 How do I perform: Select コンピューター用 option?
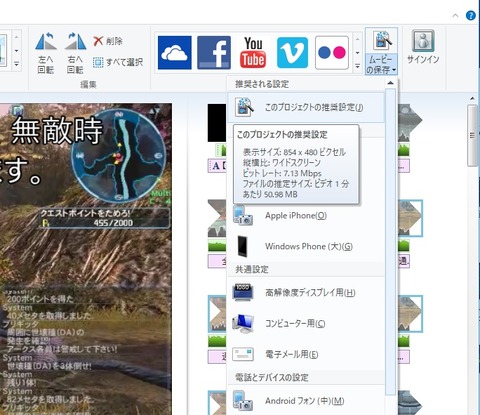click(x=306, y=323)
